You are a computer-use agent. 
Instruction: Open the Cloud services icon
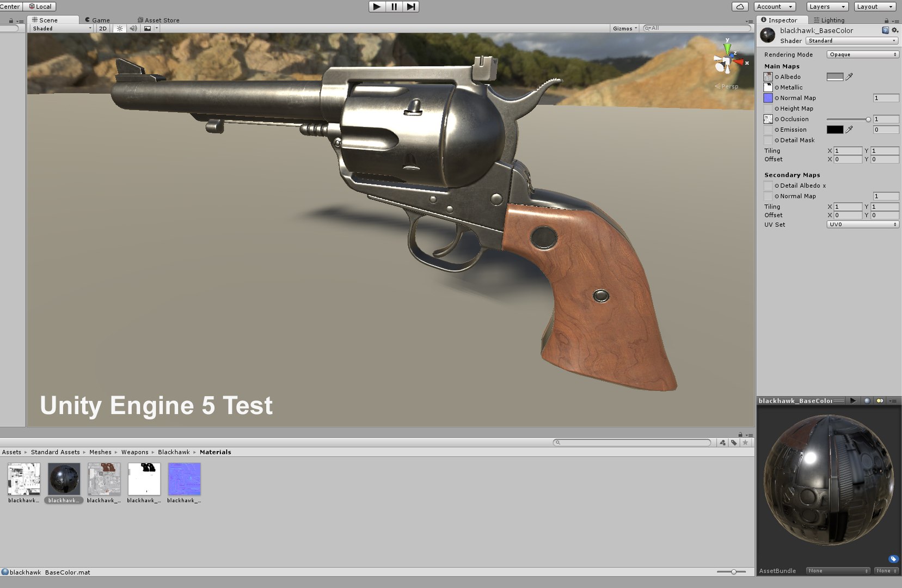click(740, 7)
